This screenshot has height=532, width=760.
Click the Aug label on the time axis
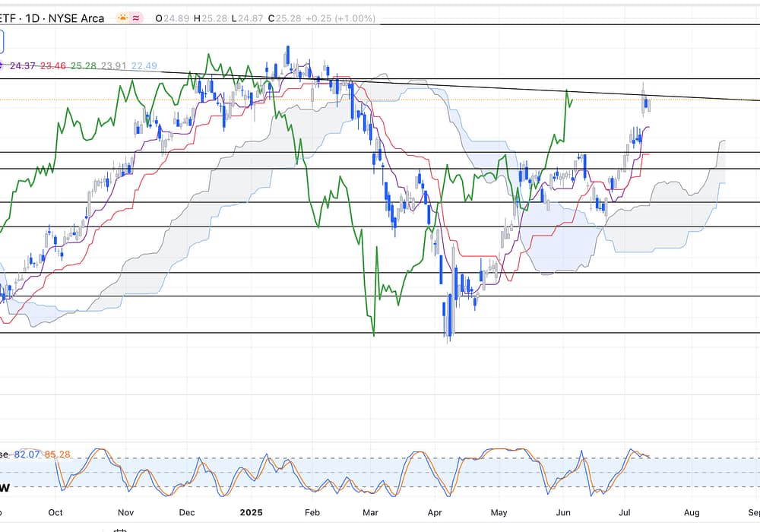tap(691, 512)
